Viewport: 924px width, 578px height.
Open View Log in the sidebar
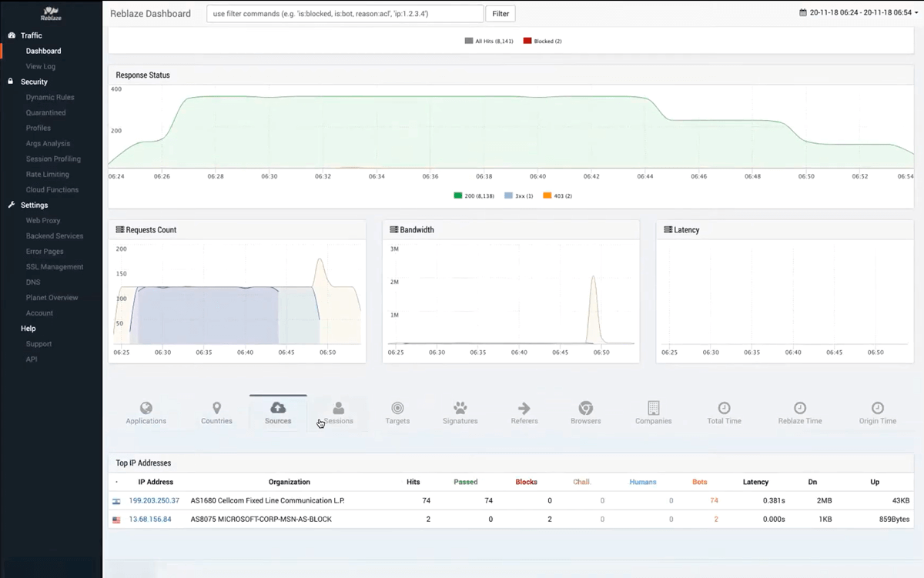click(x=40, y=66)
